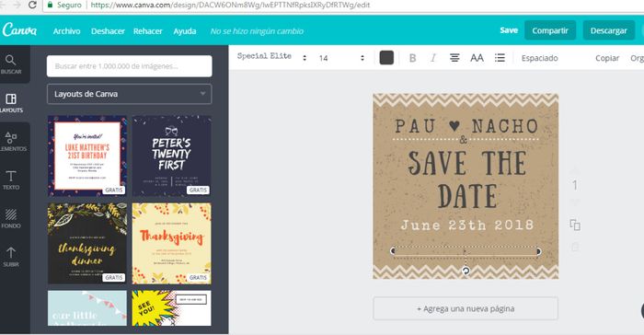Screen dimensions: 644x335
Task: Select the PAU NACHO names text
Action: [466, 126]
